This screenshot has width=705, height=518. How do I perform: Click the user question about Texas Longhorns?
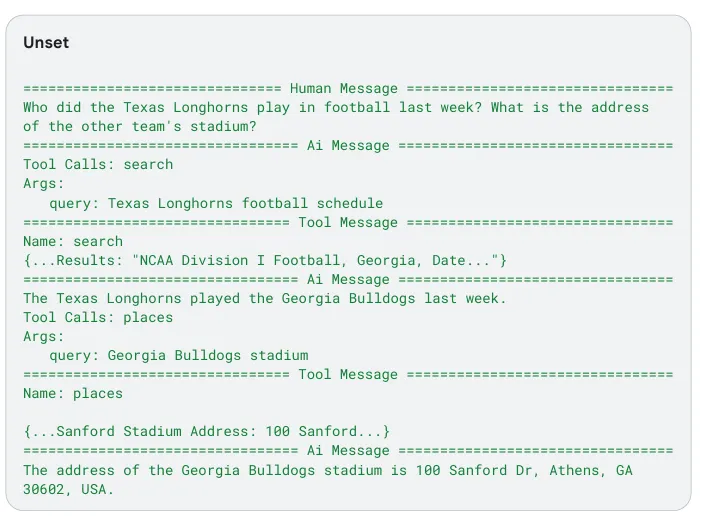pyautogui.click(x=336, y=117)
